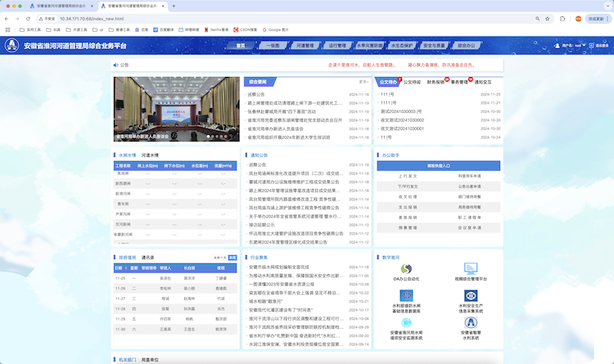Image resolution: width=614 pixels, height=364 pixels.
Task: Click the meeting room news carousel image
Action: 177,109
